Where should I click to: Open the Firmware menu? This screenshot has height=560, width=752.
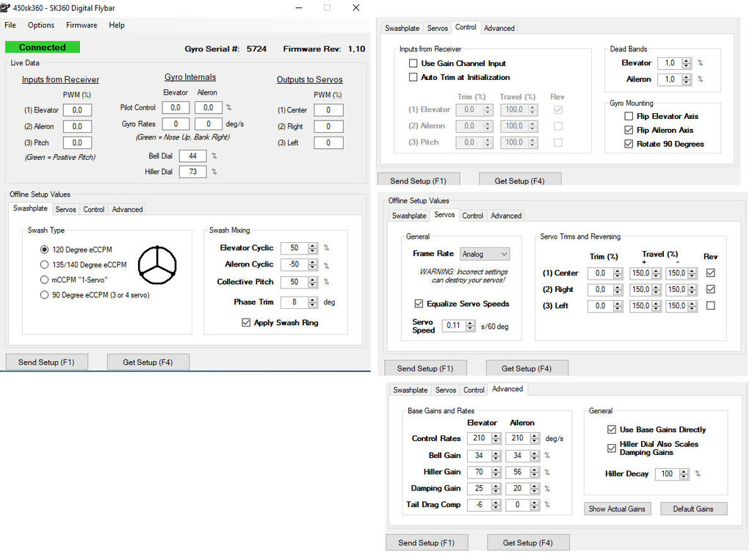point(82,25)
